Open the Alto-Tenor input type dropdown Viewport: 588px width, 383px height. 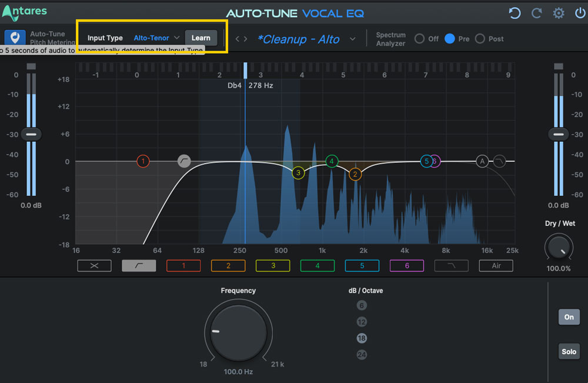coord(156,38)
